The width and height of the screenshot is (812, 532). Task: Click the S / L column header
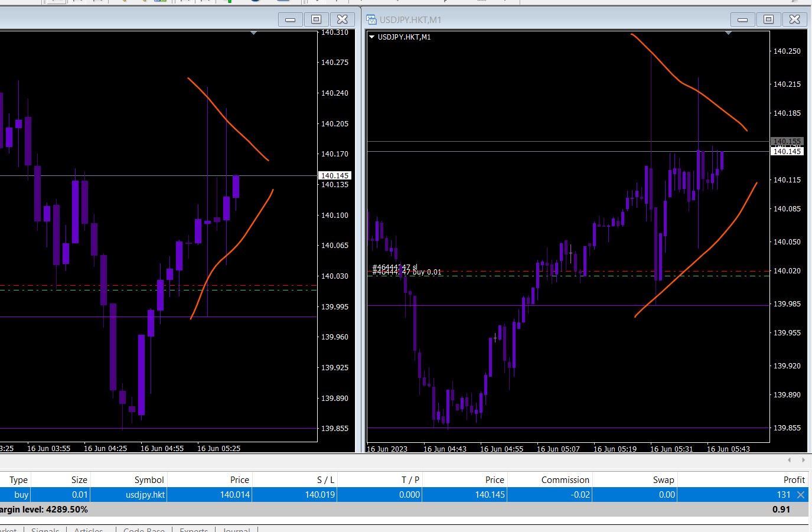coord(325,479)
